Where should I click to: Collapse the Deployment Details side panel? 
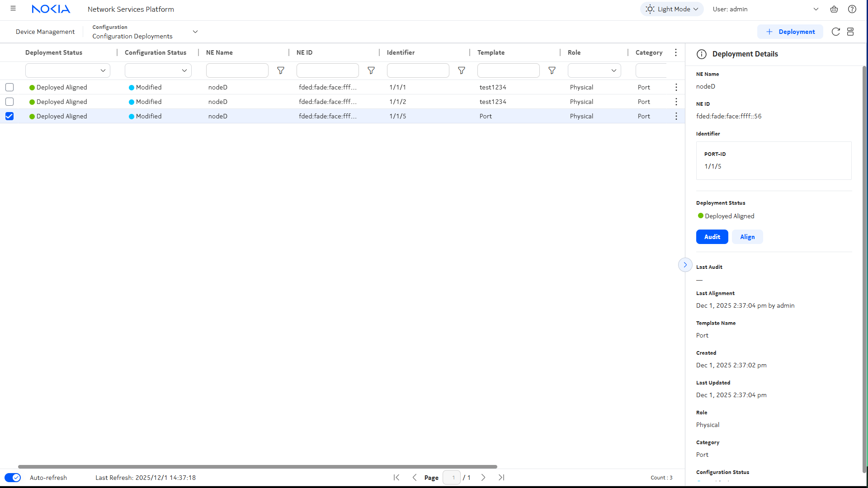(685, 265)
